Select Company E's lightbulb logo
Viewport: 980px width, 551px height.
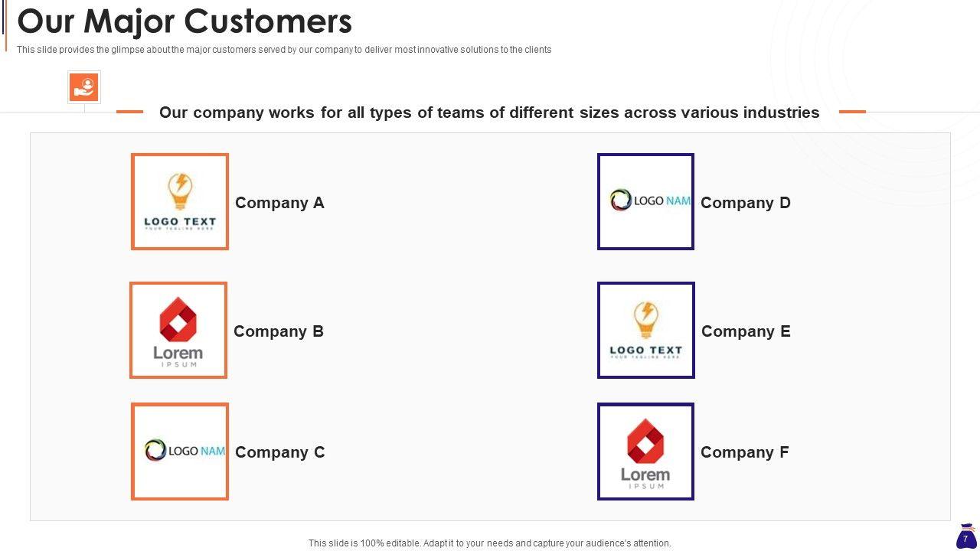click(x=646, y=331)
